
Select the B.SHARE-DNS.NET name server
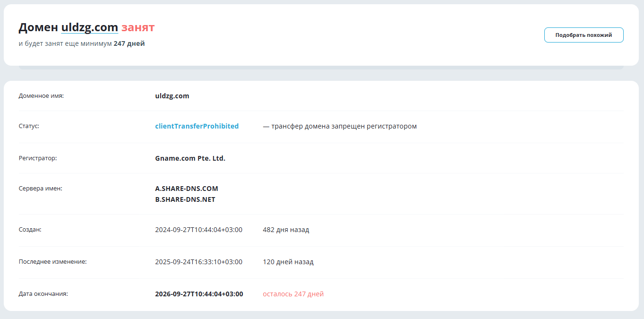[185, 199]
